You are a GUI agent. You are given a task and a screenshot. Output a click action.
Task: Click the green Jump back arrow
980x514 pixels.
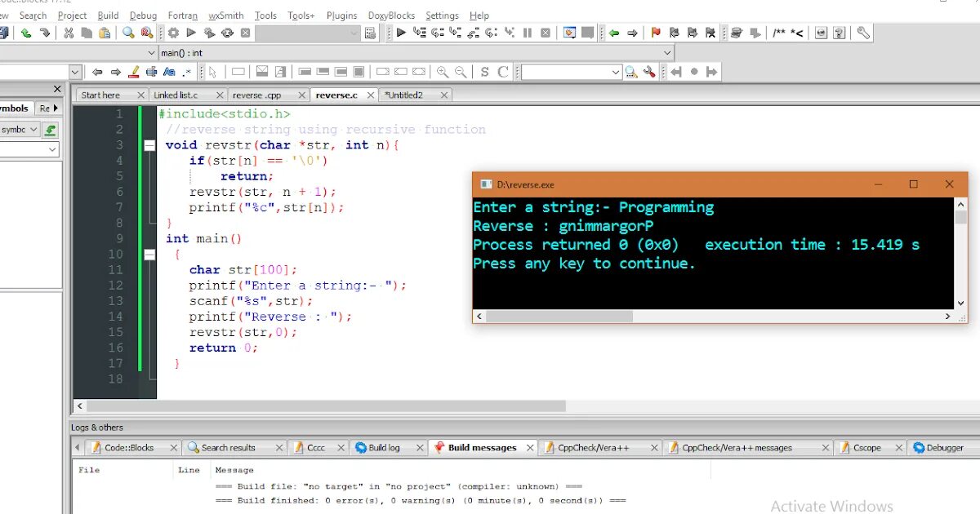(x=613, y=33)
